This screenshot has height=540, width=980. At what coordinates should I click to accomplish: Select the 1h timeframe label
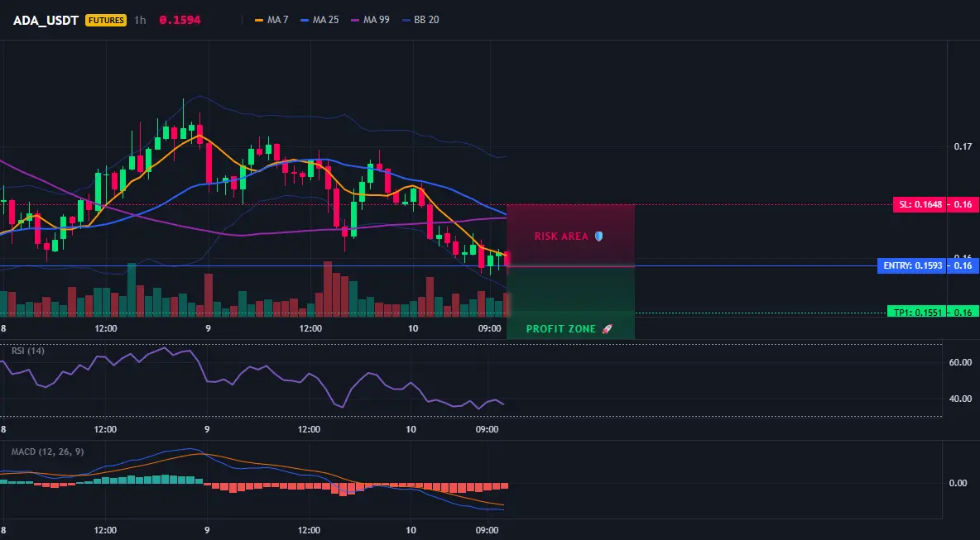pyautogui.click(x=140, y=20)
